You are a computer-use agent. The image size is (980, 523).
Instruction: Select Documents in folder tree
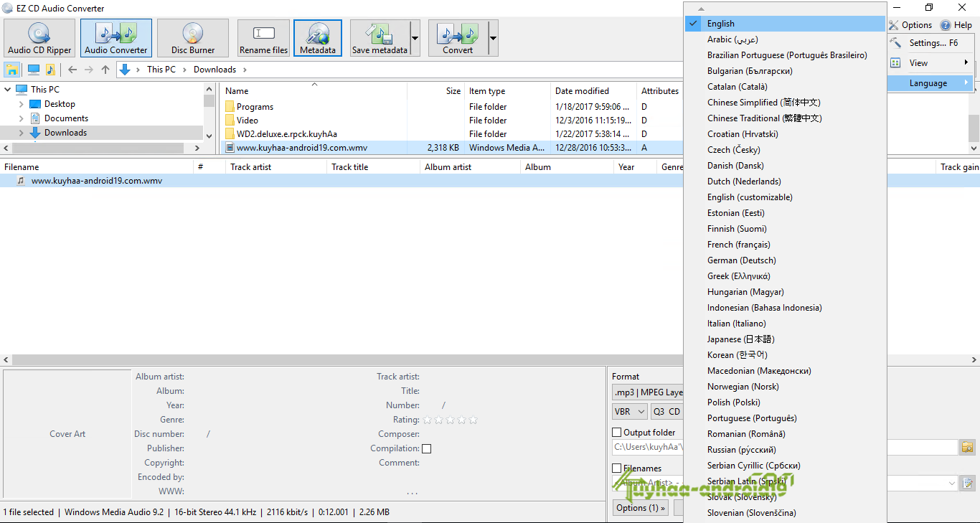pyautogui.click(x=66, y=118)
